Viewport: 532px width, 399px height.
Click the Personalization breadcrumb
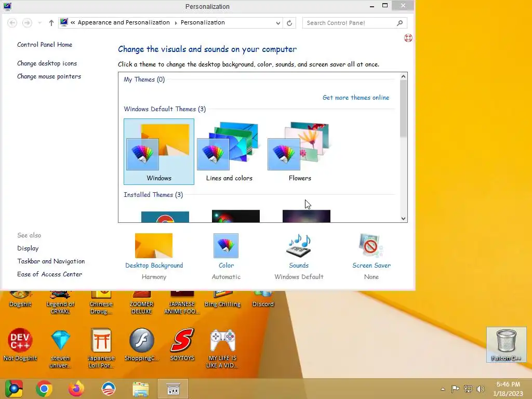(203, 22)
